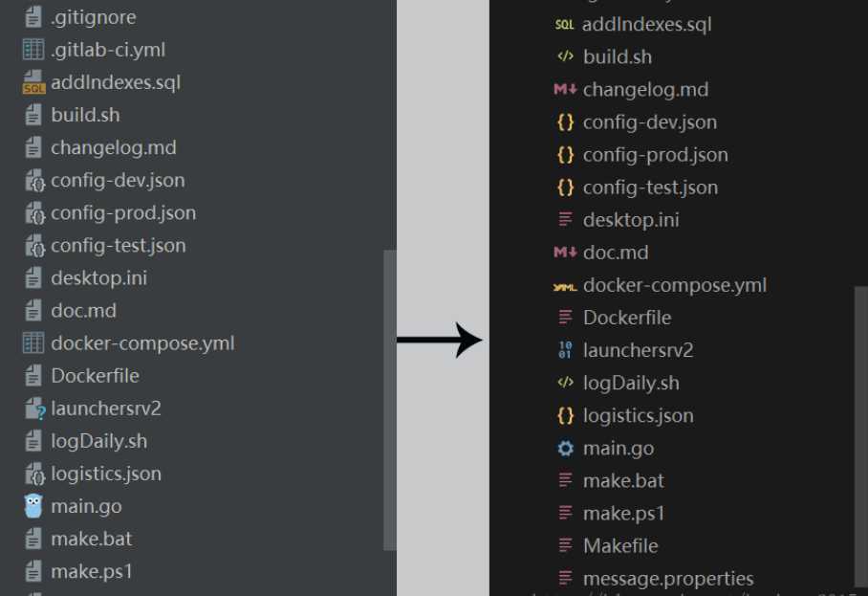The width and height of the screenshot is (868, 596).
Task: Click the binary icon of launchersrv2 in right panel
Action: [x=565, y=350]
